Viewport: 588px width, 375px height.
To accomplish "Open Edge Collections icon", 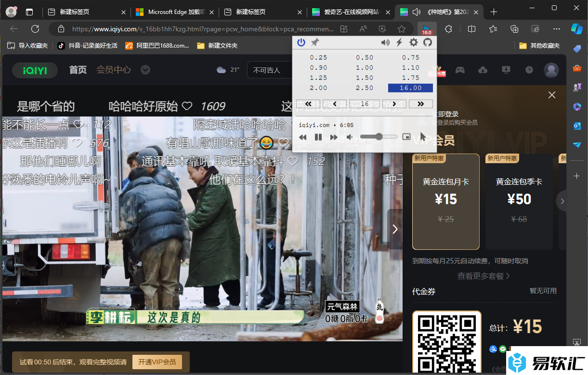I will point(514,29).
